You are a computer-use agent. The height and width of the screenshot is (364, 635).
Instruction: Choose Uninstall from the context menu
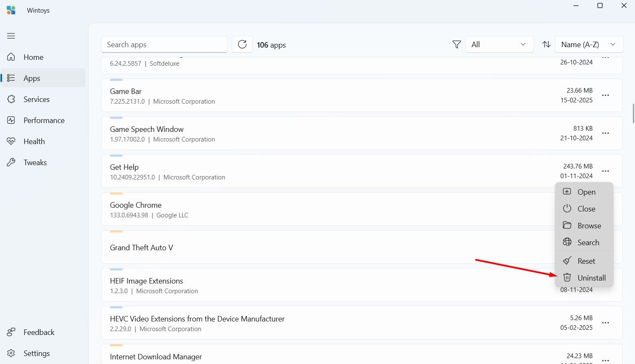[584, 278]
